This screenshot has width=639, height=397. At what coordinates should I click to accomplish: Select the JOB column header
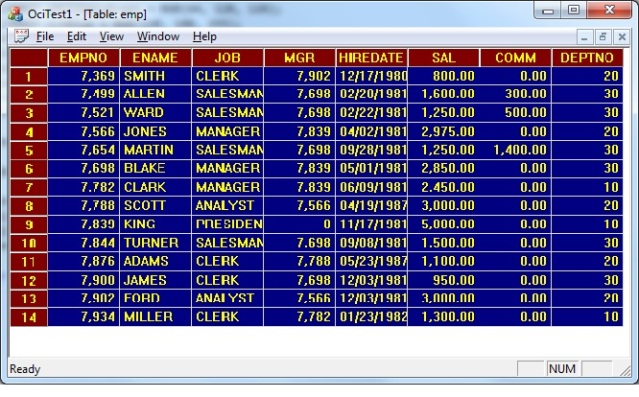click(x=227, y=57)
